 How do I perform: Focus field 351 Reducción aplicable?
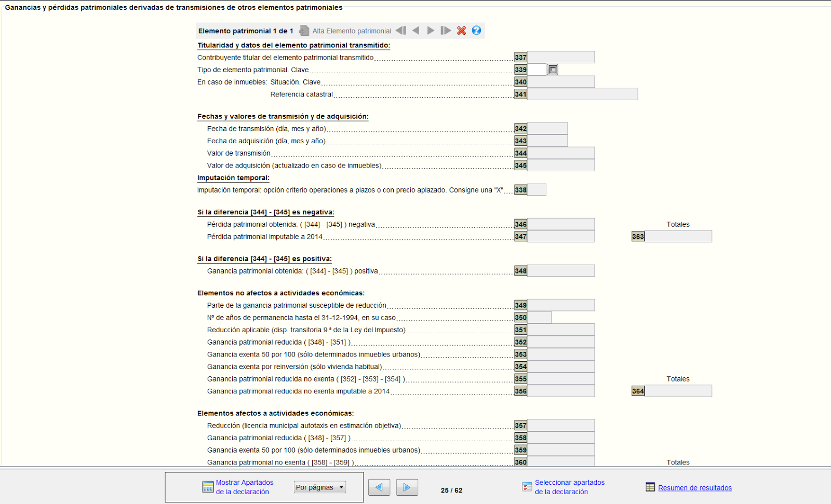point(561,330)
